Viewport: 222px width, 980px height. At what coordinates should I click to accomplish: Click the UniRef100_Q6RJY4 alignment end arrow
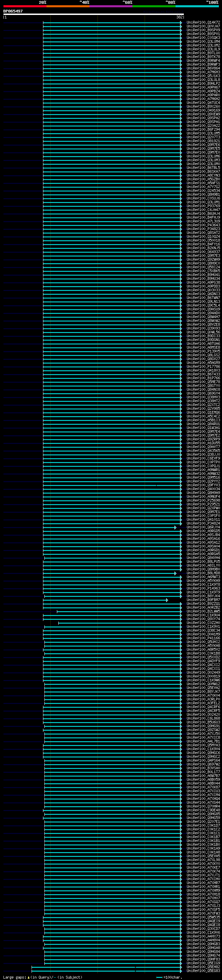pyautogui.click(x=175, y=527)
